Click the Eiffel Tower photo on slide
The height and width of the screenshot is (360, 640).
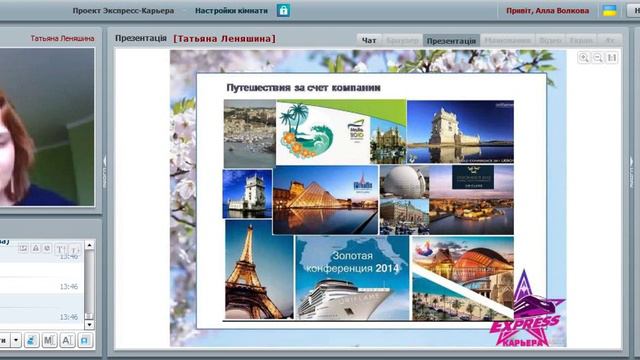pos(259,269)
